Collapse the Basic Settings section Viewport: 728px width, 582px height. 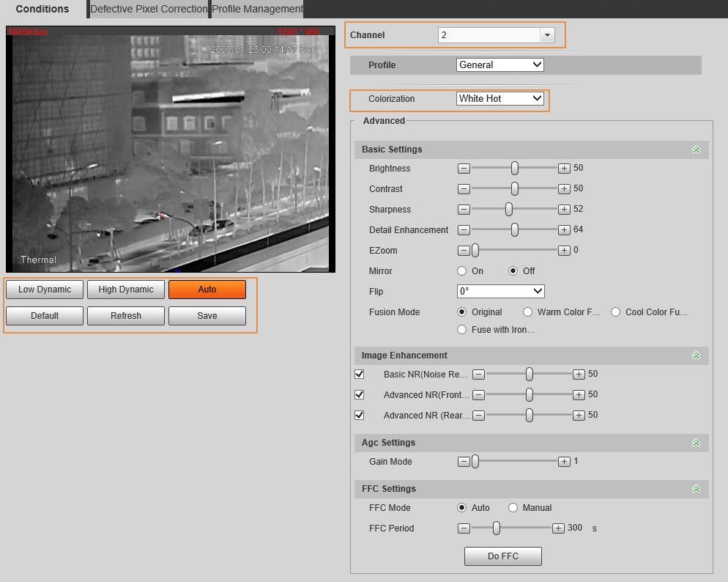coord(696,149)
